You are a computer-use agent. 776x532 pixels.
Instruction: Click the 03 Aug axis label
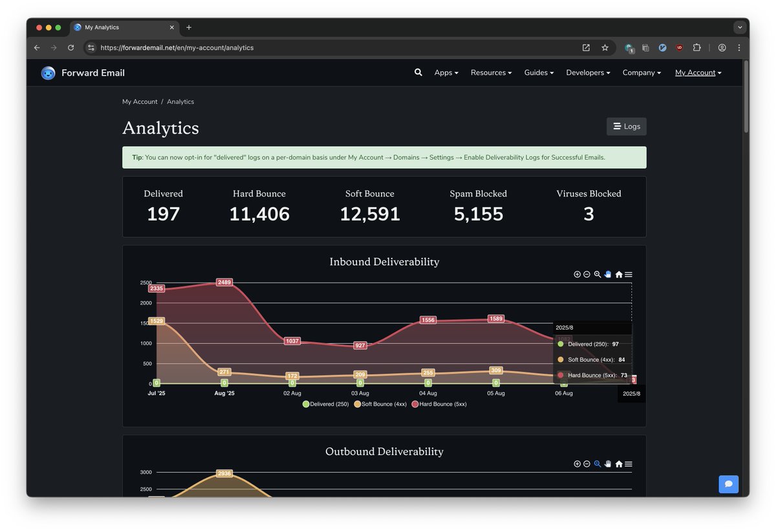[360, 393]
